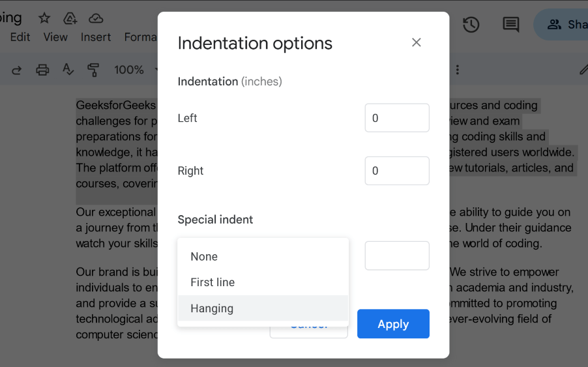
Task: Click the spell check icon
Action: [68, 70]
